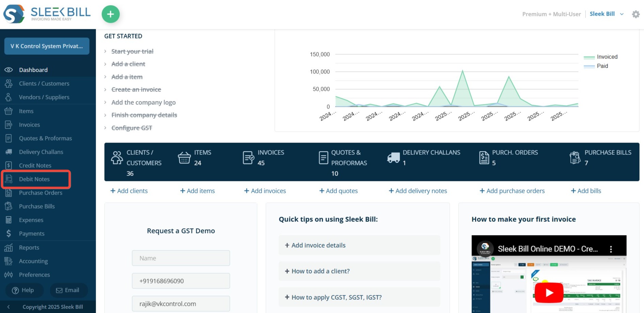Click the Delivery Challans truck icon in sidebar
Screen dimensions: 644x313
click(9, 152)
